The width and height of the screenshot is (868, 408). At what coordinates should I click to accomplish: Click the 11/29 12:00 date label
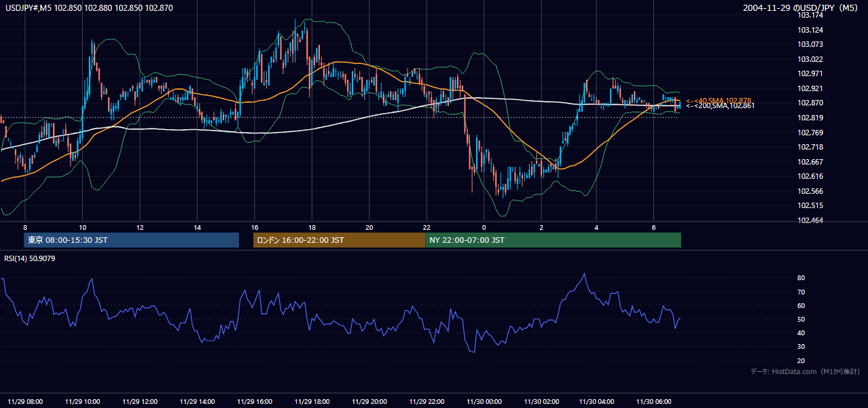click(x=140, y=402)
